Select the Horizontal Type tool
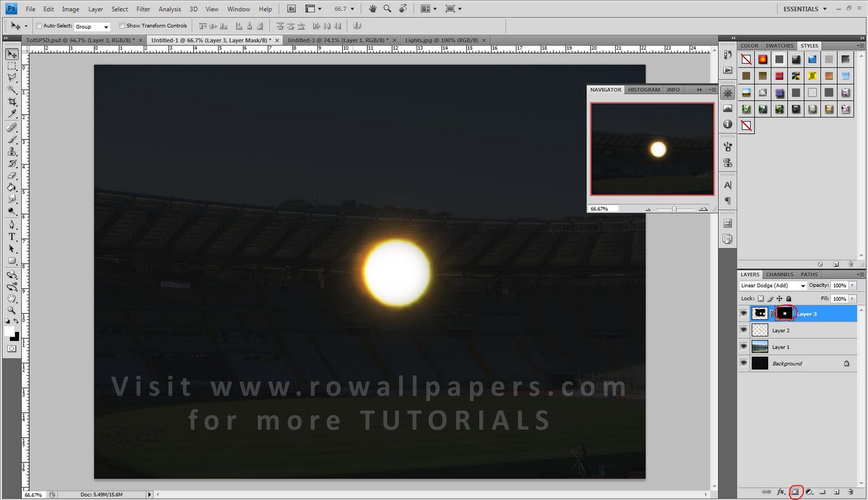 (x=11, y=237)
